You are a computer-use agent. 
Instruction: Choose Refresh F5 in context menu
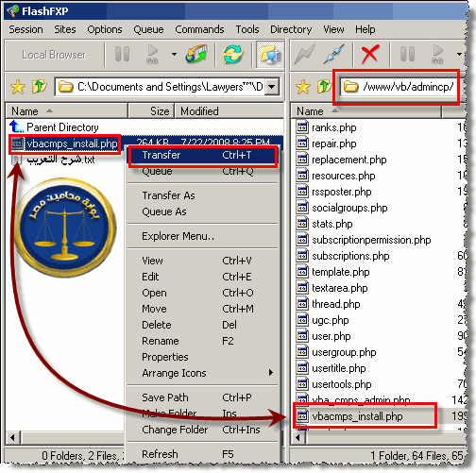(202, 454)
